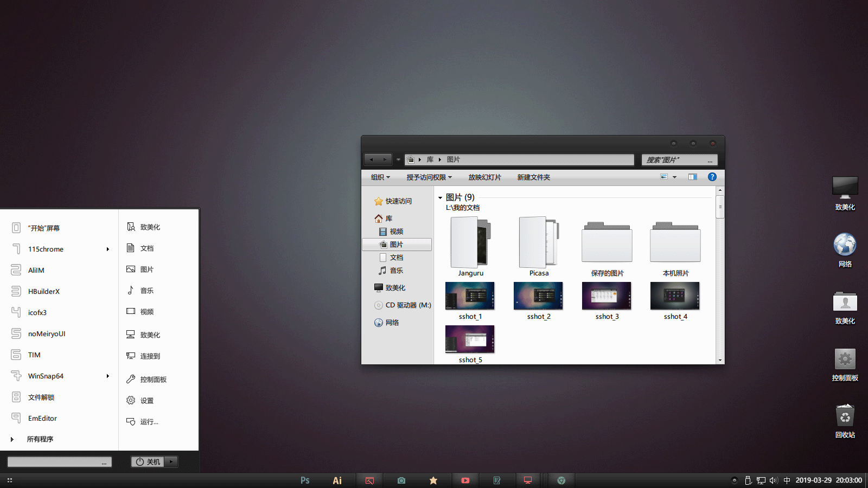The image size is (868, 488).
Task: Click the star icon in the taskbar
Action: 433,480
